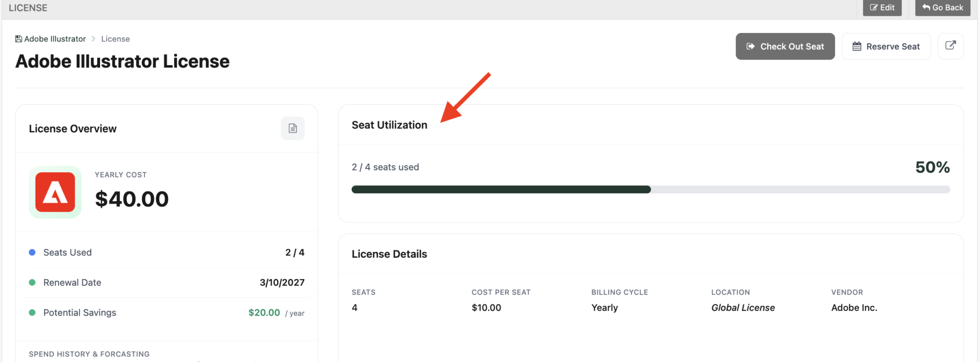
Task: Select the Adobe Illustrator app icon
Action: point(55,192)
